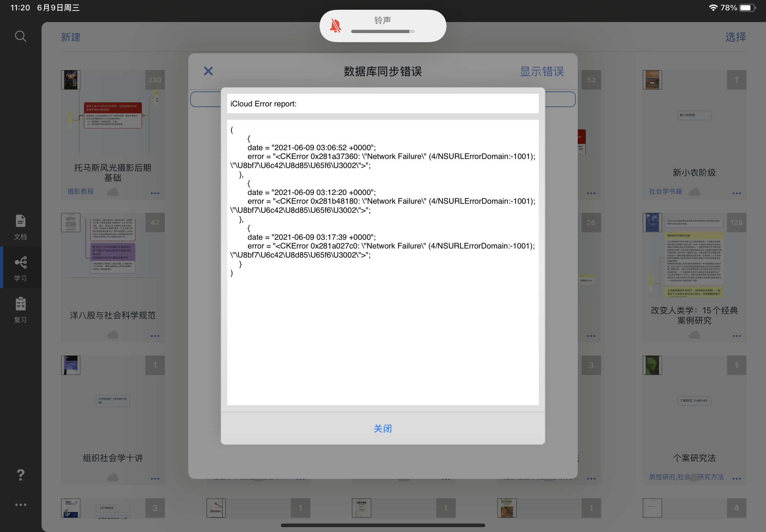This screenshot has height=532, width=766.
Task: Open the 复习 review tab
Action: [20, 310]
